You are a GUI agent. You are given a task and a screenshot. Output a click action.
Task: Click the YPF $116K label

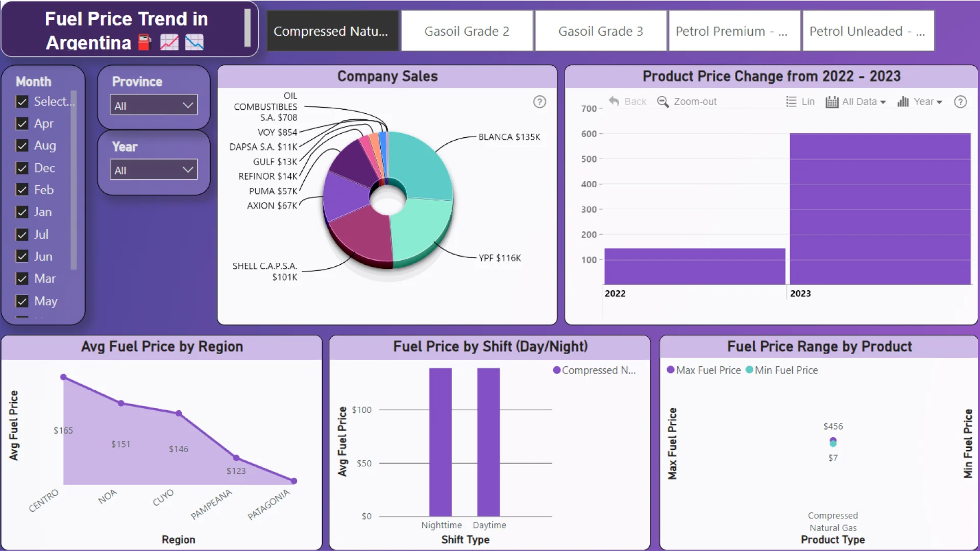point(500,258)
